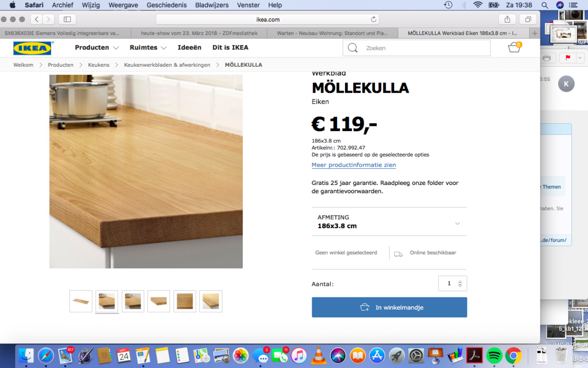Switch to the heute-show ZDFmediathek tab
Image resolution: width=588 pixels, height=368 pixels.
199,33
